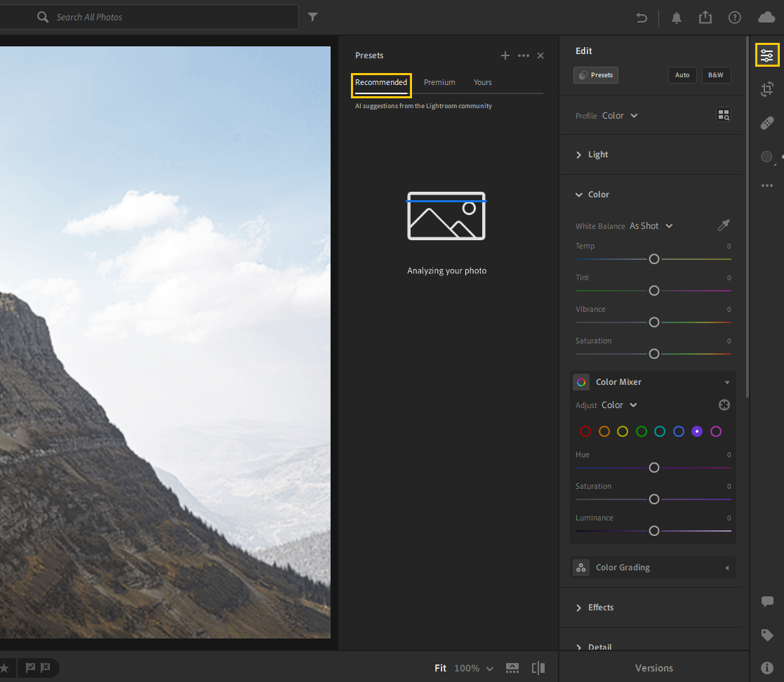Viewport: 784px width, 682px height.
Task: Toggle the B&W editing mode
Action: tap(716, 75)
